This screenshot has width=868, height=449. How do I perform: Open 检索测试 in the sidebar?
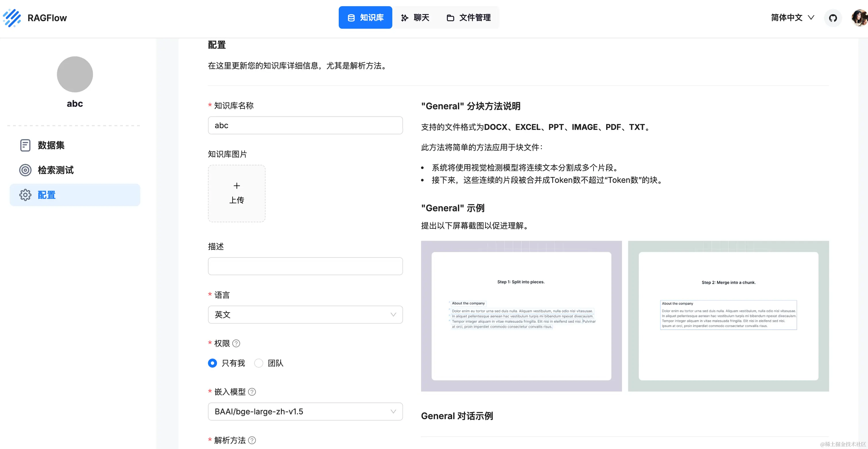click(55, 170)
